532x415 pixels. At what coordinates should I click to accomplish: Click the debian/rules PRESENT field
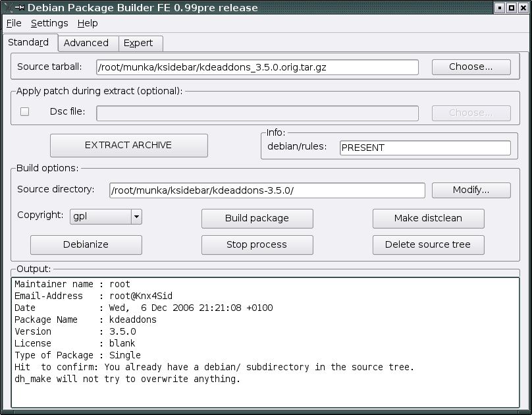(425, 148)
